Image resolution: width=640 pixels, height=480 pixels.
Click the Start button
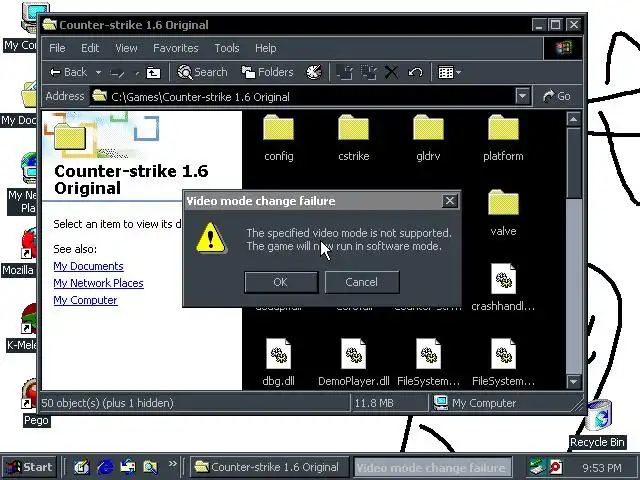click(29, 467)
